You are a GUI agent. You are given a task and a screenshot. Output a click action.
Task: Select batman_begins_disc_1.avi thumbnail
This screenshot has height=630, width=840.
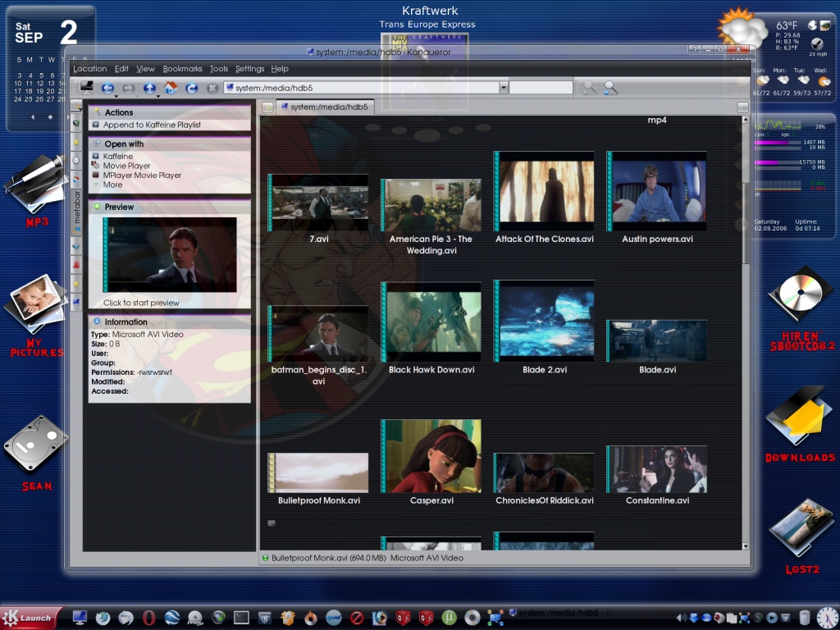tap(318, 334)
